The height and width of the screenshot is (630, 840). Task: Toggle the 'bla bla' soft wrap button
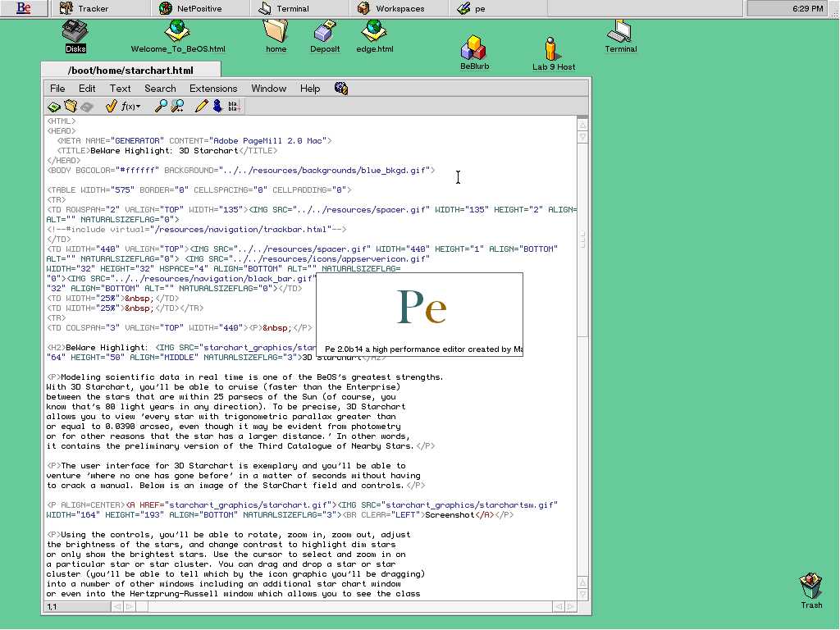(x=234, y=106)
